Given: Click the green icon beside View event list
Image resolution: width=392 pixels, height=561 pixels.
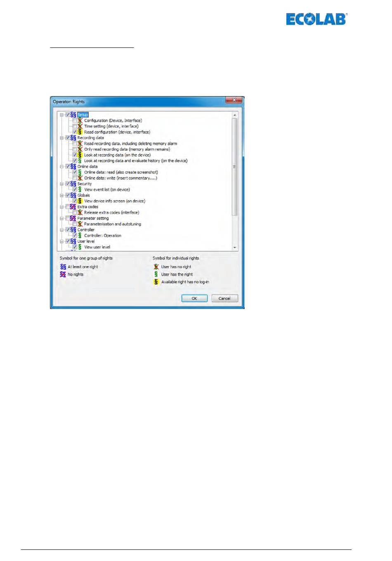Looking at the screenshot, I should [80, 190].
